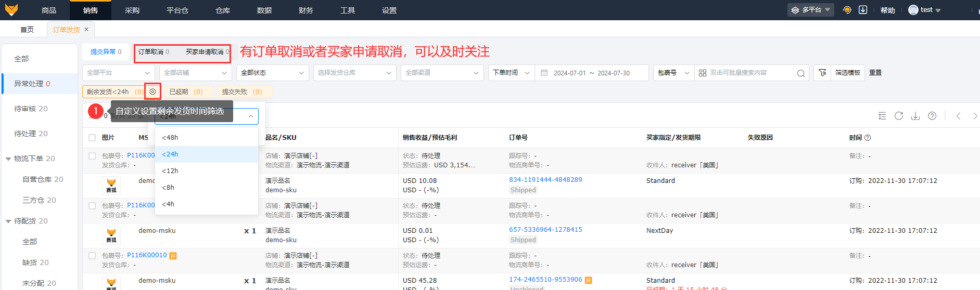Open the 仓库 top menu
980x290 pixels.
pyautogui.click(x=223, y=10)
